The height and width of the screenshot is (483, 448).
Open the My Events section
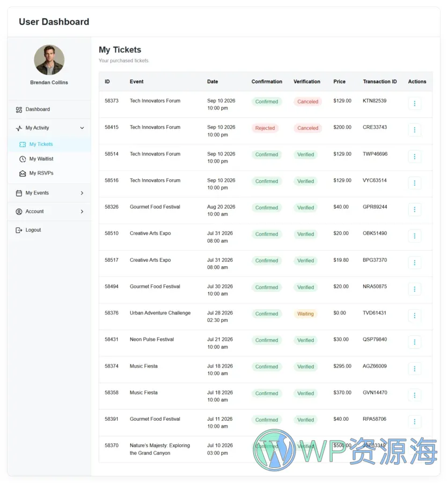[x=49, y=193]
